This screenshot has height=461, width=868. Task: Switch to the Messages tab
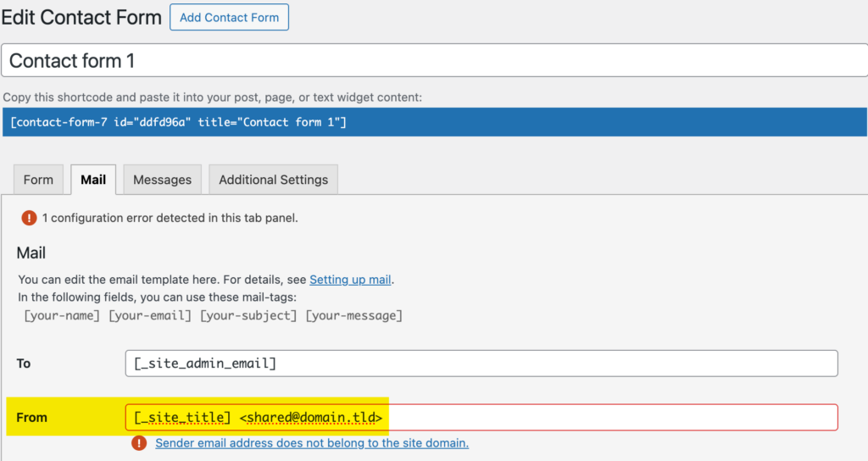162,180
